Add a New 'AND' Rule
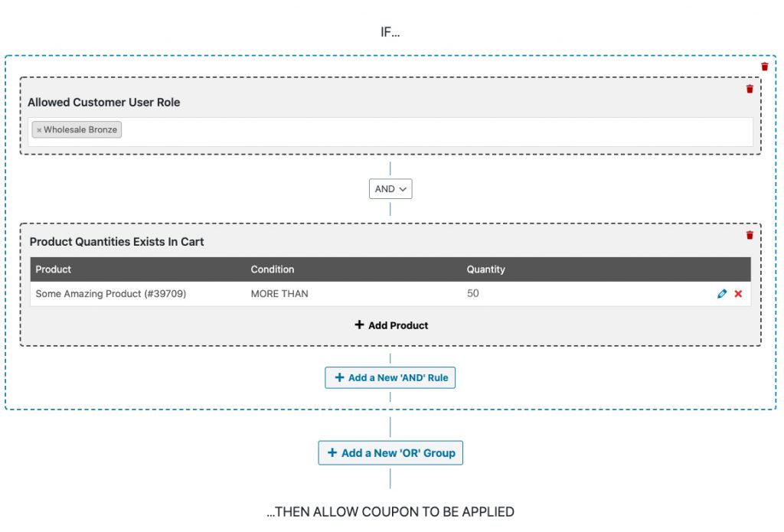This screenshot has width=784, height=532. tap(390, 377)
